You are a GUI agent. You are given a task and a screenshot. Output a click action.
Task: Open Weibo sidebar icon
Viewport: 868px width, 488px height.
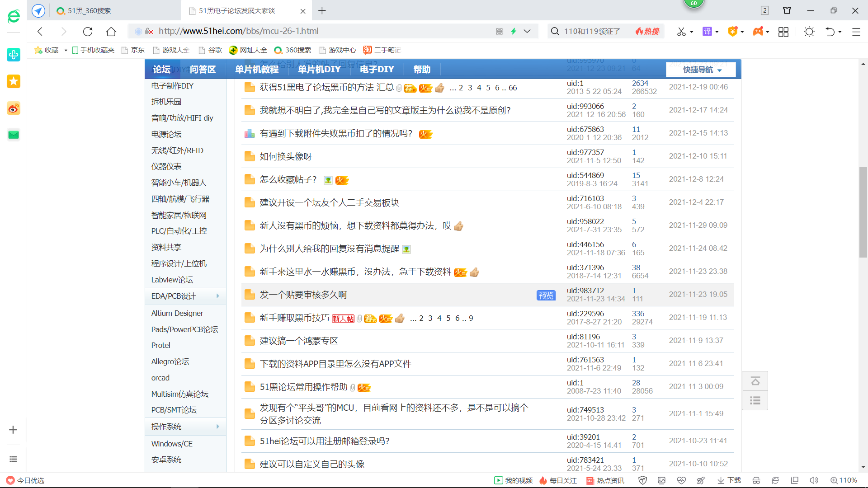pos(14,108)
